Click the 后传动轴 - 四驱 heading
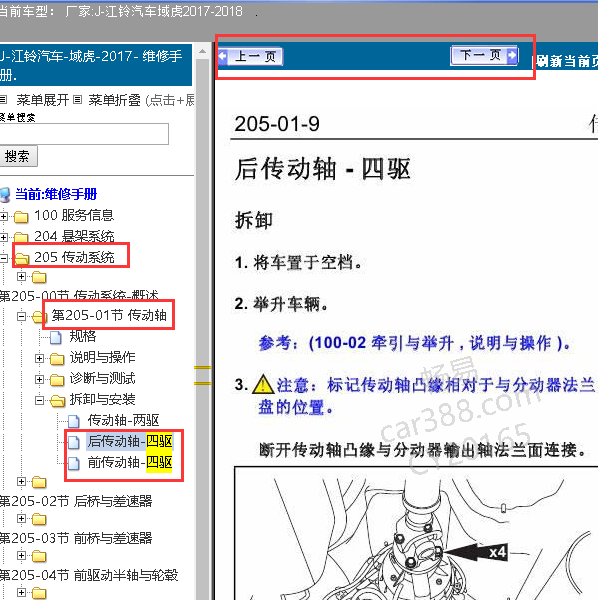598x600 pixels. point(323,169)
